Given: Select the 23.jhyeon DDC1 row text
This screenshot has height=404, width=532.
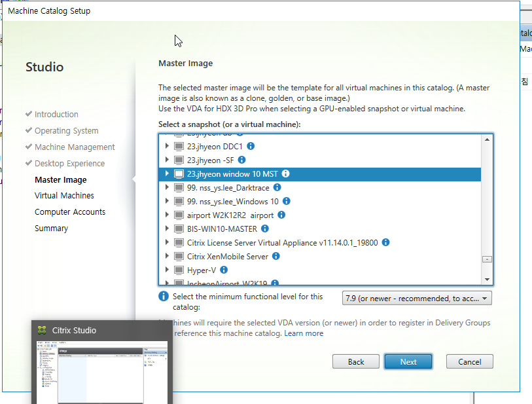Looking at the screenshot, I should pyautogui.click(x=215, y=146).
